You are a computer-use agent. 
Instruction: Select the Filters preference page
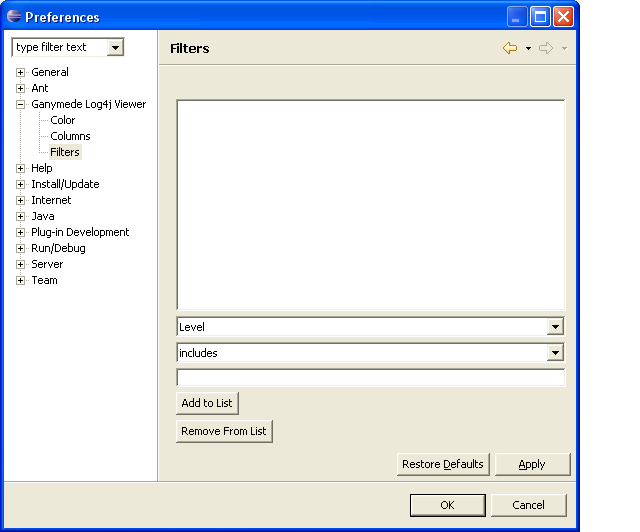65,152
